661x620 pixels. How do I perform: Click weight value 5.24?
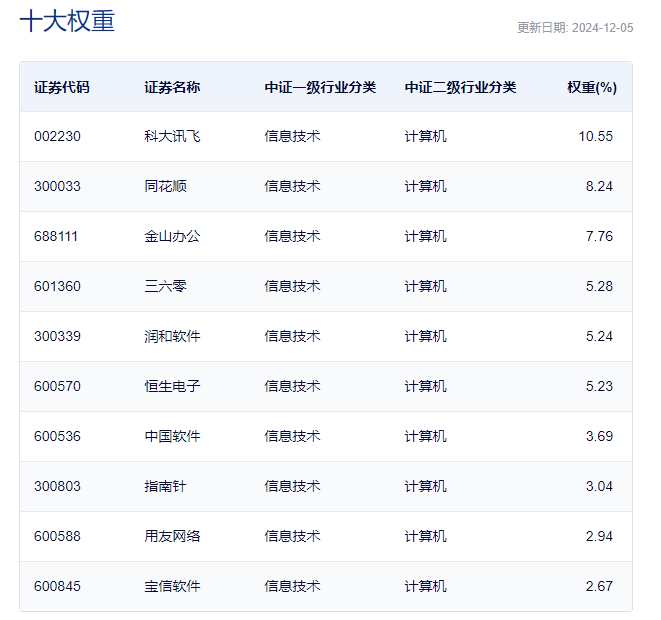pos(599,336)
